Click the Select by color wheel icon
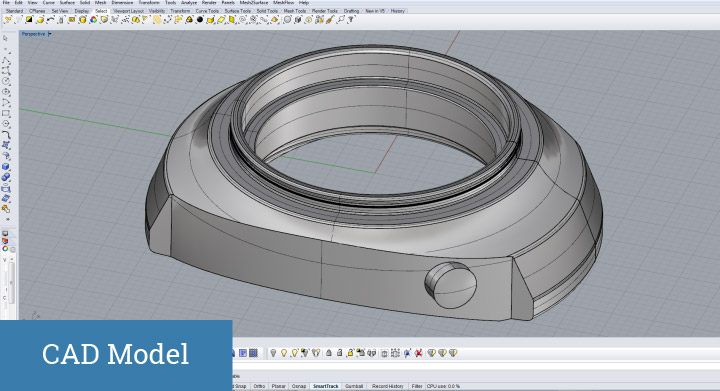Screen dimensions: 720x391 93,20
